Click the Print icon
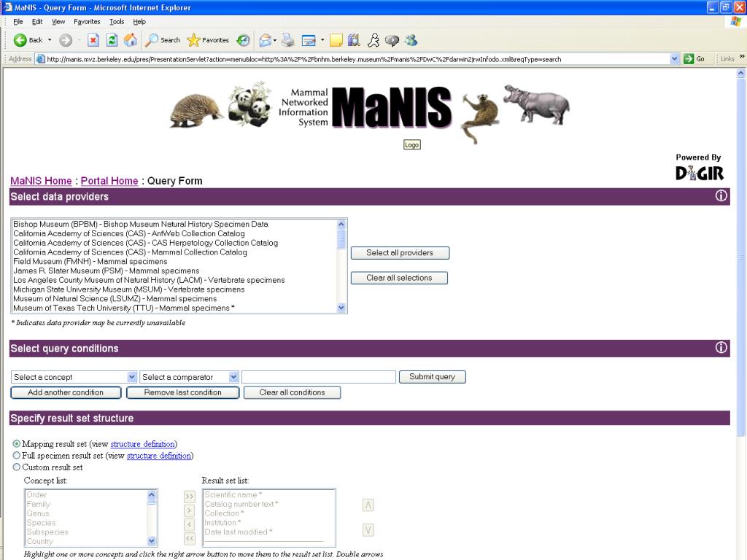Screen dimensions: 747x560 click(x=287, y=41)
